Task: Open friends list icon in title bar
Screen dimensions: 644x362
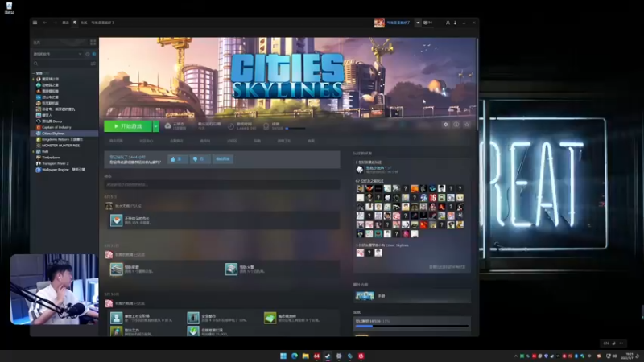Action: click(448, 23)
